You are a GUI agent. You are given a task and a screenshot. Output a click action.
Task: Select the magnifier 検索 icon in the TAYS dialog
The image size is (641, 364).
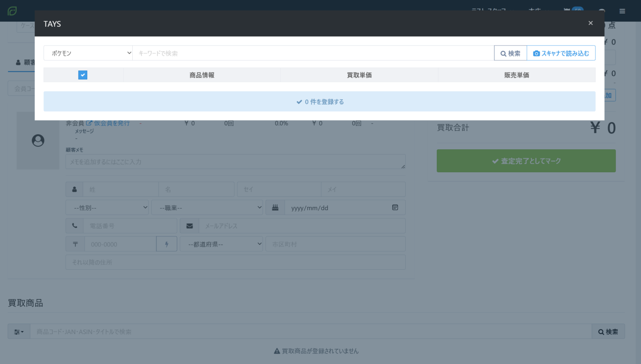503,53
